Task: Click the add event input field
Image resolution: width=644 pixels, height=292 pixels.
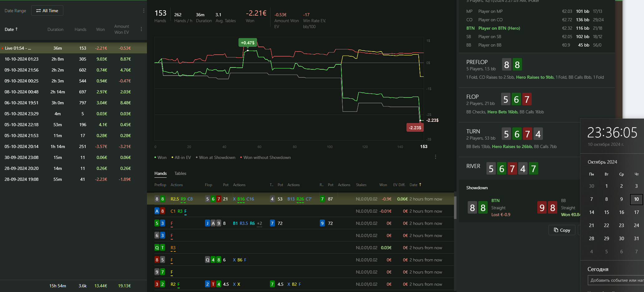Action: tap(616, 280)
